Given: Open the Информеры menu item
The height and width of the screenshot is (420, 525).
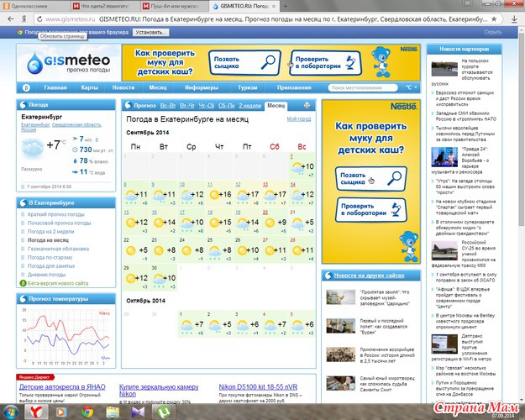Looking at the screenshot, I should [x=202, y=87].
